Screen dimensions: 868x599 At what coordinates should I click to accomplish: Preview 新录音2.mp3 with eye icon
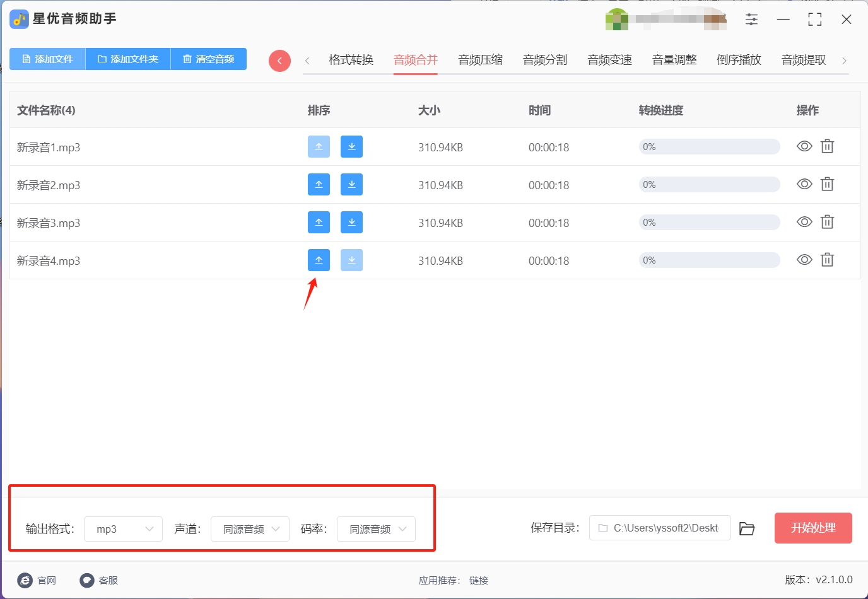pos(804,184)
